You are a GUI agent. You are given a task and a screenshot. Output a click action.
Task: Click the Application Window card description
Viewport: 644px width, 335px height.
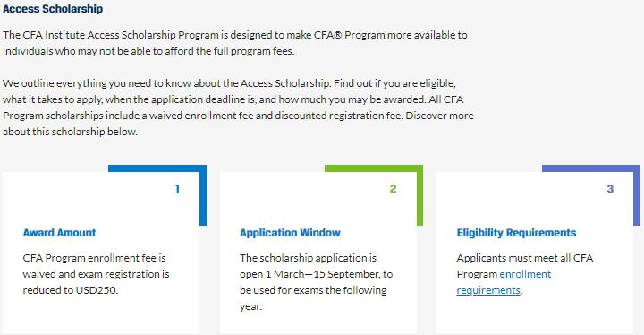tap(317, 282)
